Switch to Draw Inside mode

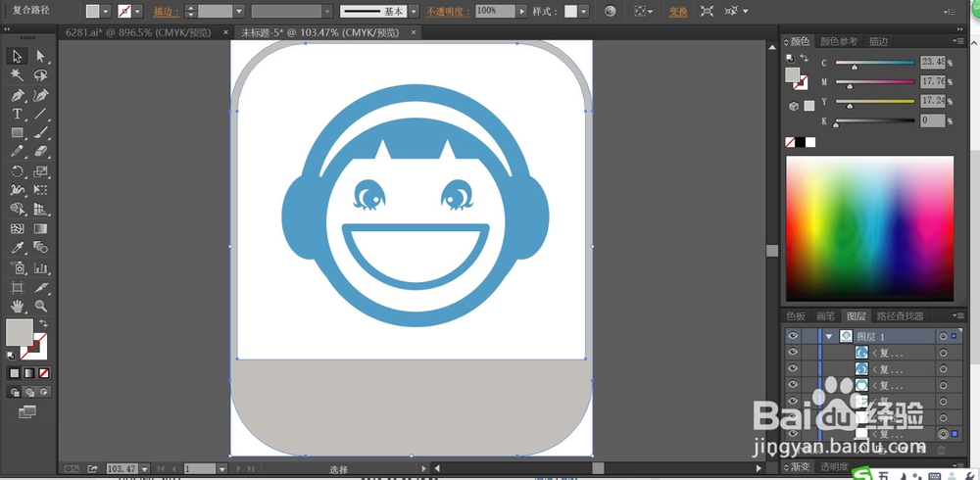point(44,393)
